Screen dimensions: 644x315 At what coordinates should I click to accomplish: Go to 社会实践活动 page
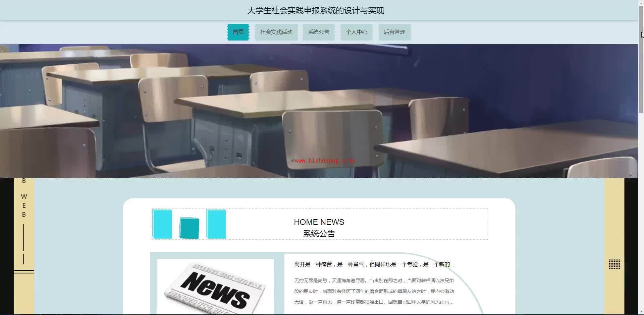pyautogui.click(x=276, y=32)
